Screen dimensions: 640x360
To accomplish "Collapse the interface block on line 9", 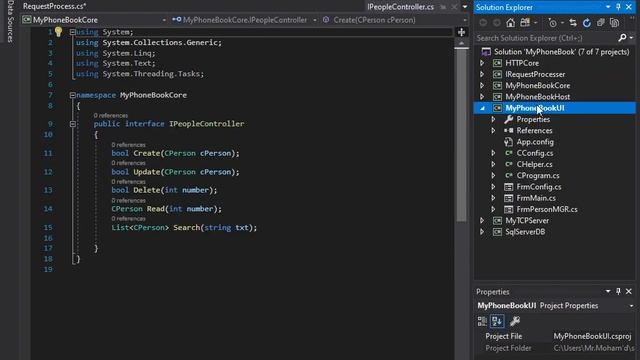I will pyautogui.click(x=72, y=124).
